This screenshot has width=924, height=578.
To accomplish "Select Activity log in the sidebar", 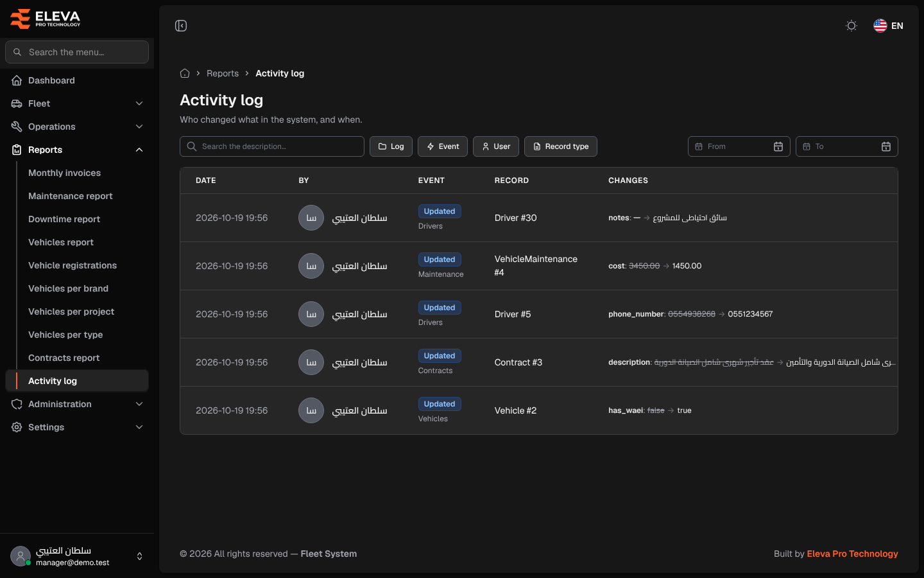I will point(77,381).
